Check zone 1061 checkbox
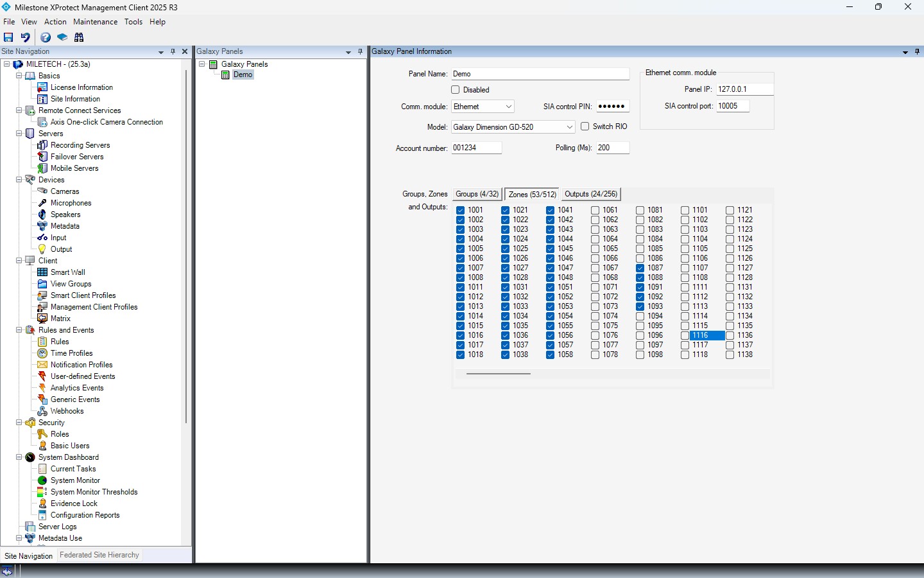The image size is (924, 578). coord(595,210)
